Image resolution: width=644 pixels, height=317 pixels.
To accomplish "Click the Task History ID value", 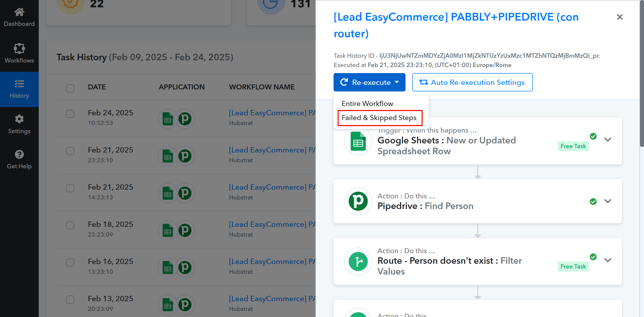I will point(489,56).
